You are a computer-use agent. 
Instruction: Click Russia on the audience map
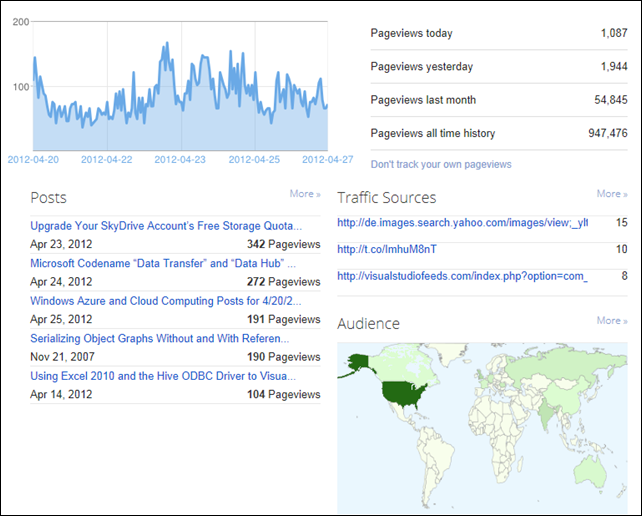(x=565, y=362)
